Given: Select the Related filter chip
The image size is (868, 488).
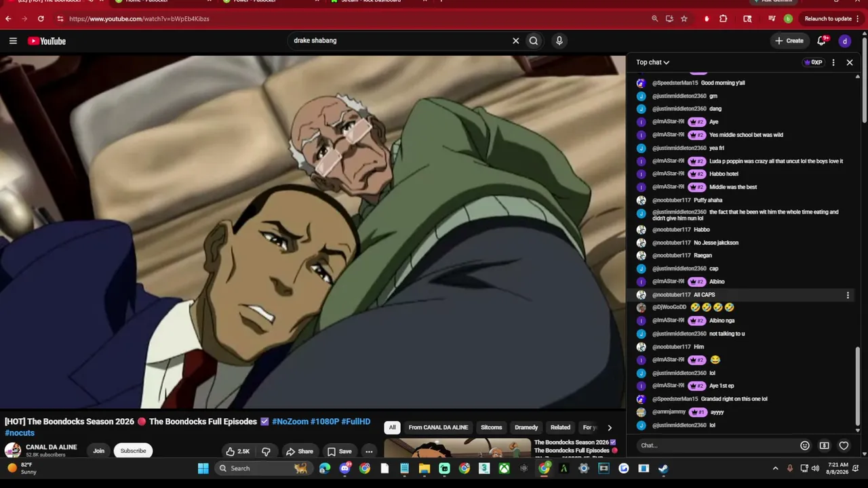Looking at the screenshot, I should (560, 428).
